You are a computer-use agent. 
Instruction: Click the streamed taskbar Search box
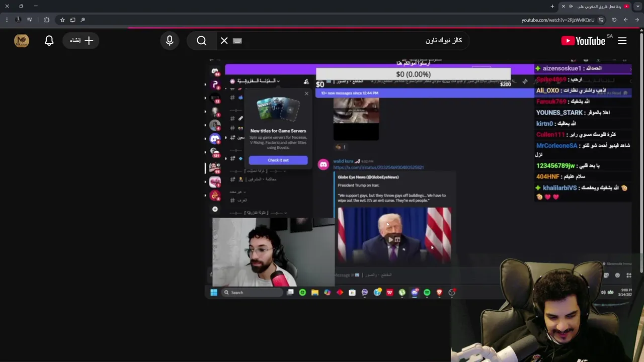[x=252, y=293]
